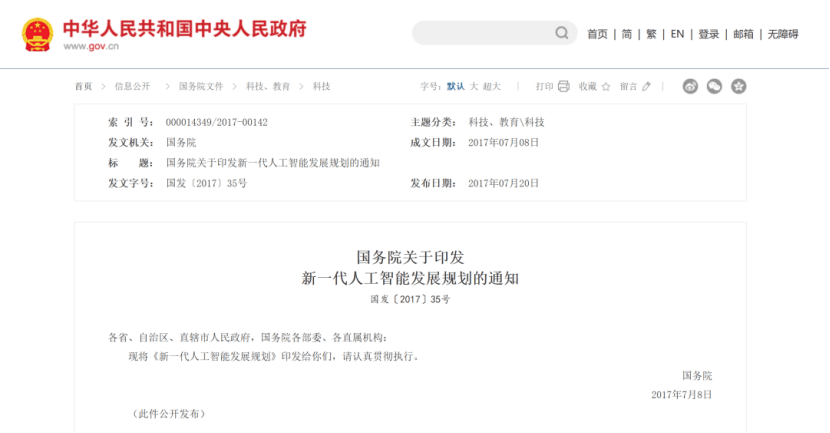
Task: Open 无障碍 accessibility mode
Action: 783,34
